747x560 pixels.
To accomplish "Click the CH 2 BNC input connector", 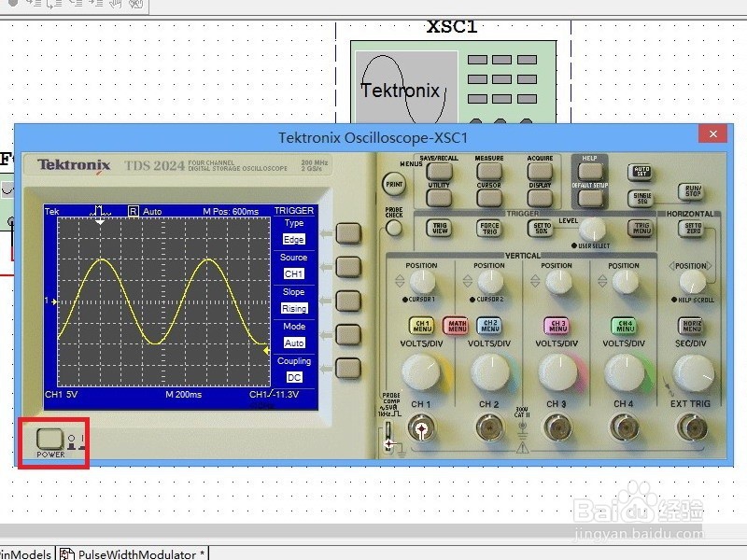I will tap(489, 428).
